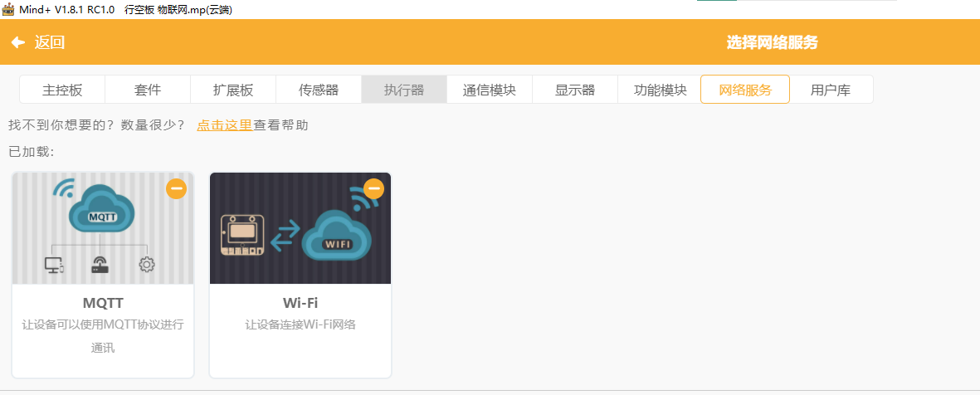Click the 已加载 label

coord(32,152)
